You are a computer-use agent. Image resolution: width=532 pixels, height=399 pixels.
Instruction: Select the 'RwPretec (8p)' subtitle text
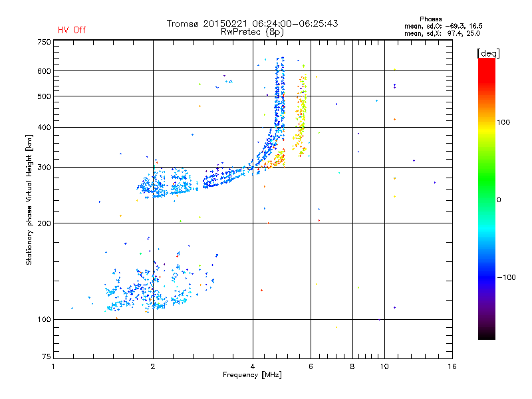click(x=252, y=32)
